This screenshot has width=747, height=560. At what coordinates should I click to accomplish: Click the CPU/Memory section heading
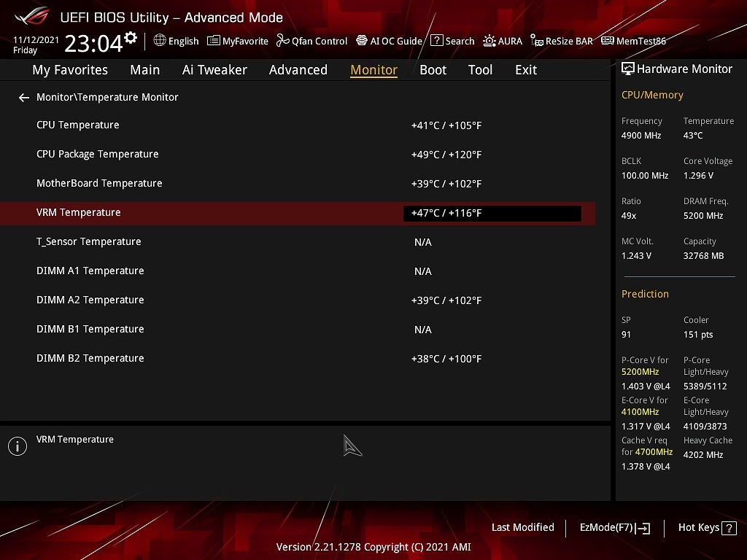point(652,95)
